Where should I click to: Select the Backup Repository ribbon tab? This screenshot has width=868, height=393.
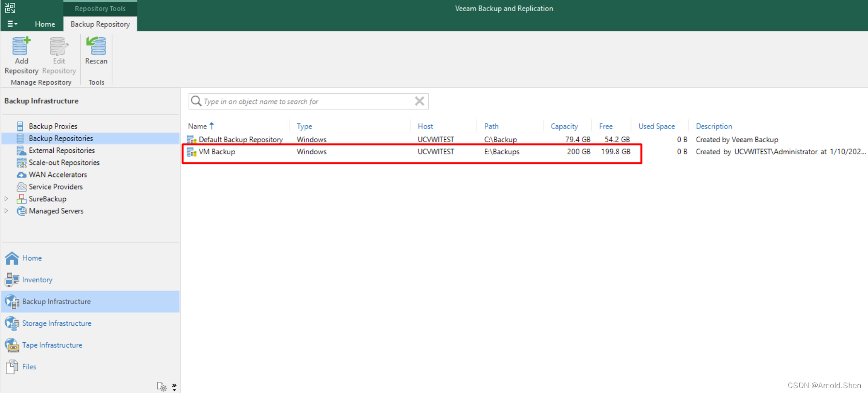pyautogui.click(x=100, y=24)
